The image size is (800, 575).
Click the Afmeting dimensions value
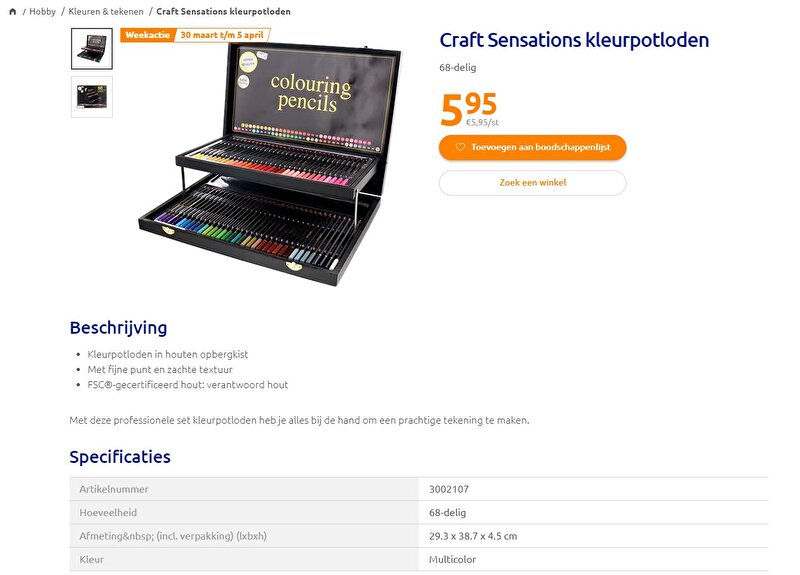tap(473, 536)
